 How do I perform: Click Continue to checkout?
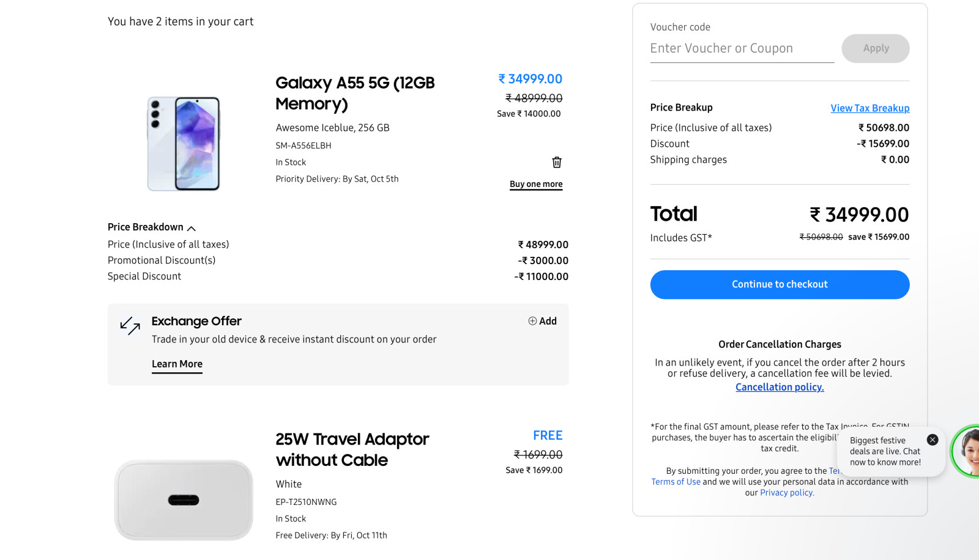point(780,284)
